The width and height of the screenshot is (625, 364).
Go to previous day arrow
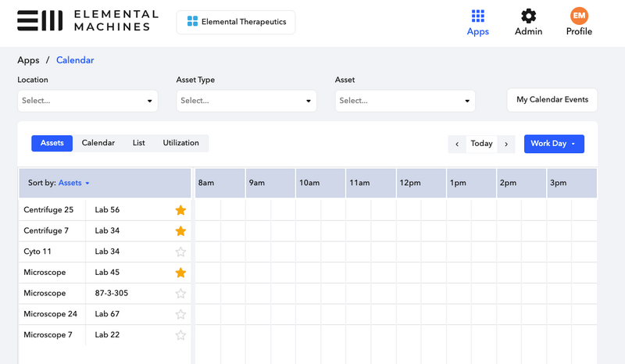click(x=457, y=144)
